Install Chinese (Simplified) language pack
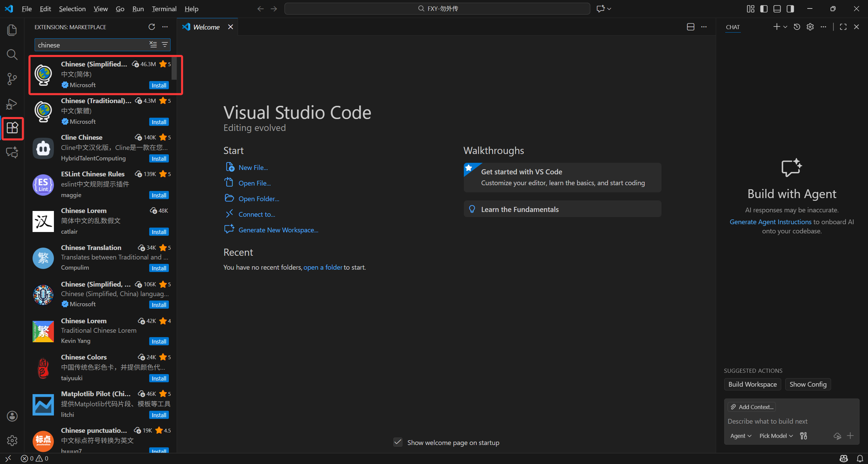 (x=159, y=85)
